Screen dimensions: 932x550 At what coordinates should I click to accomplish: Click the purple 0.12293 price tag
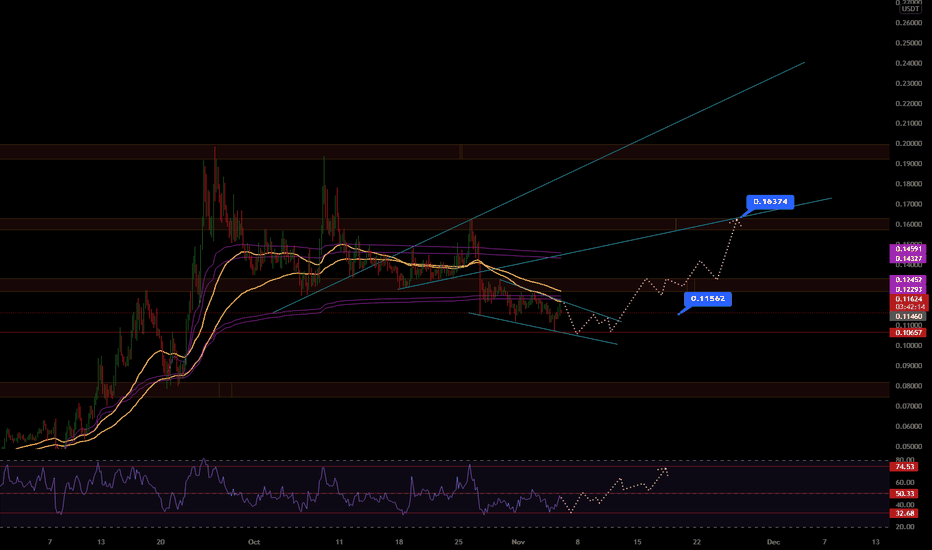[909, 290]
